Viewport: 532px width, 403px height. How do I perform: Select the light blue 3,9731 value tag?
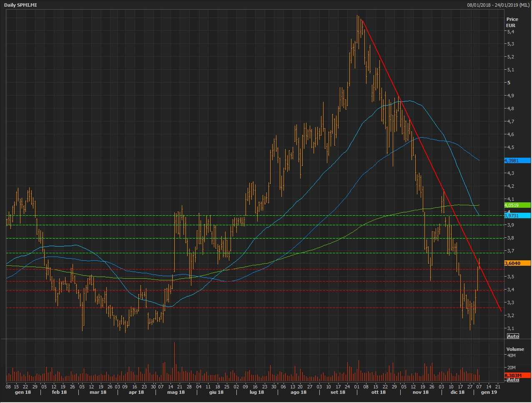517,216
